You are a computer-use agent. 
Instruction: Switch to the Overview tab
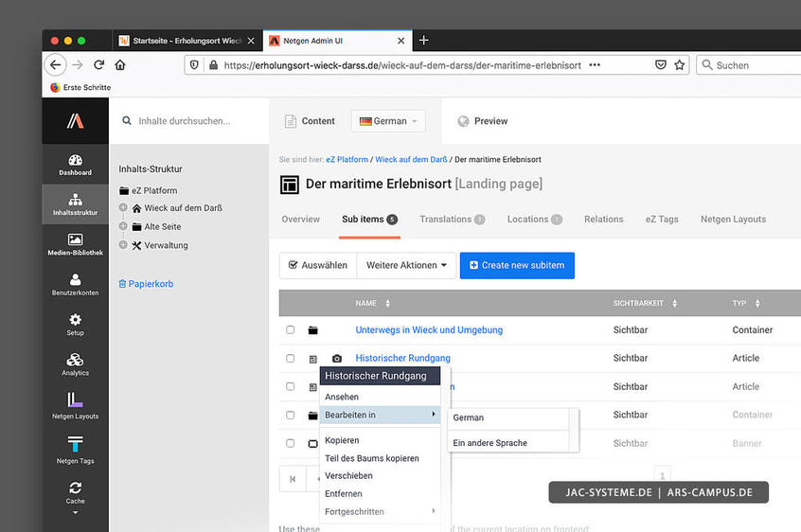coord(300,219)
